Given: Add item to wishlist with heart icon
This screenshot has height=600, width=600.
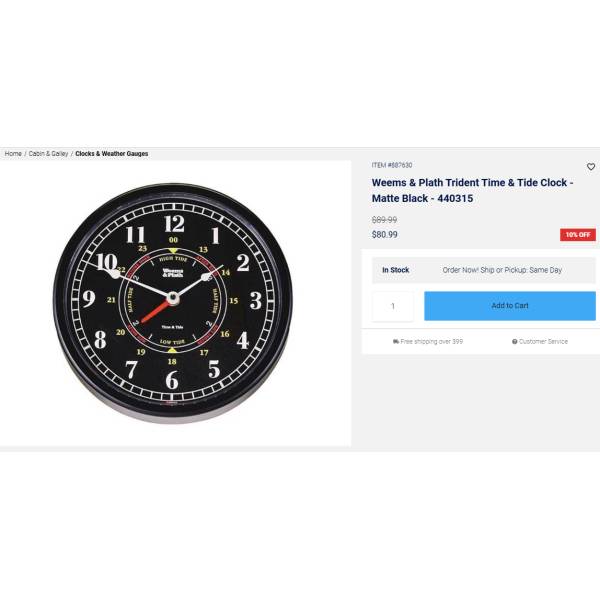Looking at the screenshot, I should click(x=591, y=167).
